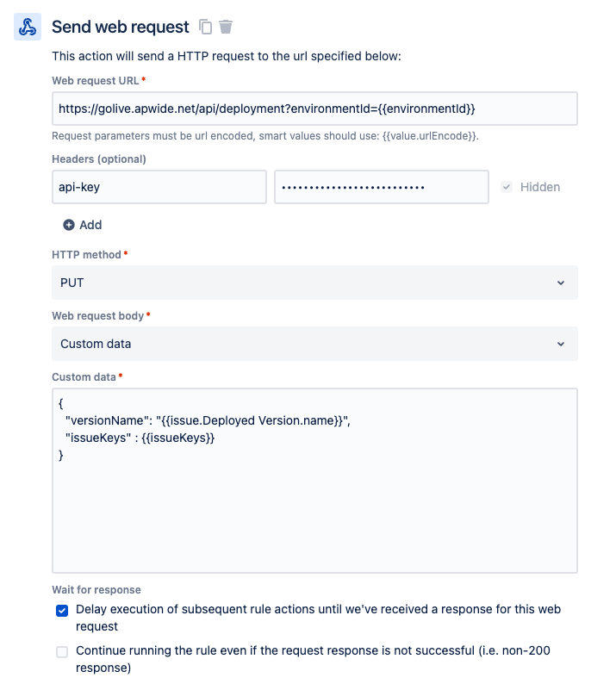Toggle the Hidden header value checkbox
This screenshot has height=690, width=616.
click(507, 187)
